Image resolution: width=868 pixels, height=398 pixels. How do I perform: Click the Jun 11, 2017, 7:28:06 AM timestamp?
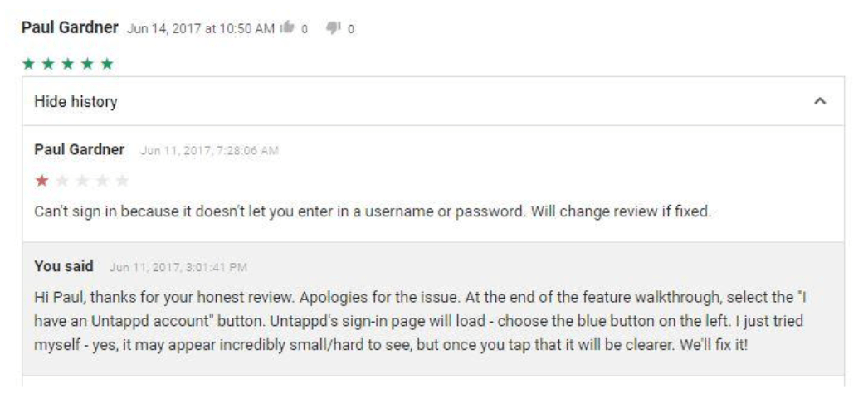coord(209,151)
